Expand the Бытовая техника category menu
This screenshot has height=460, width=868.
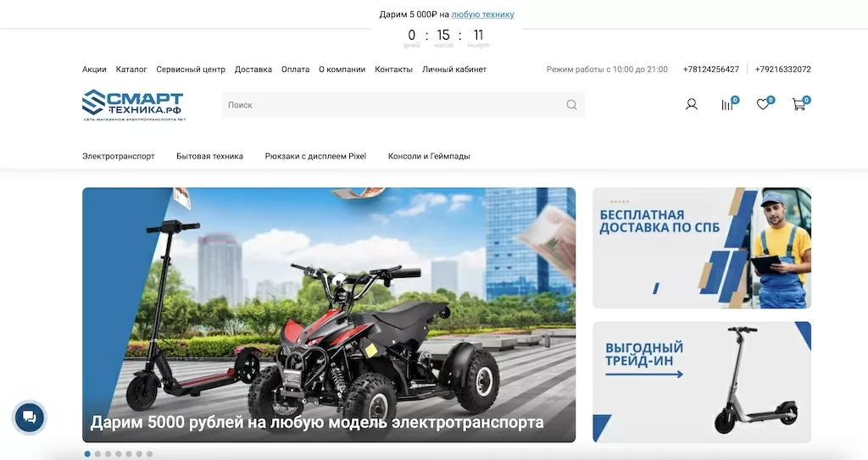(x=209, y=156)
